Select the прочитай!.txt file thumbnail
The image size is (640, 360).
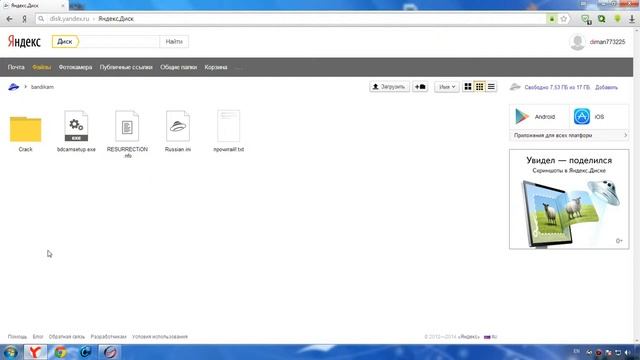(x=229, y=126)
